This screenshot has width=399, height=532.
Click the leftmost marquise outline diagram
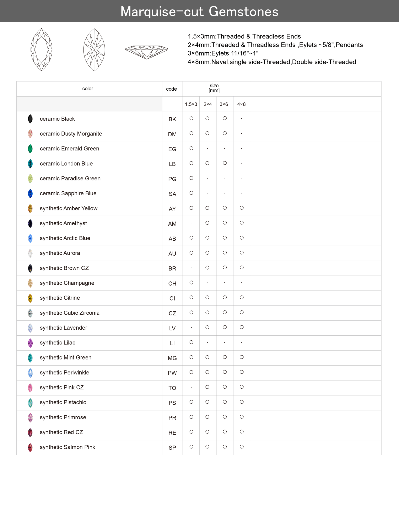41,49
